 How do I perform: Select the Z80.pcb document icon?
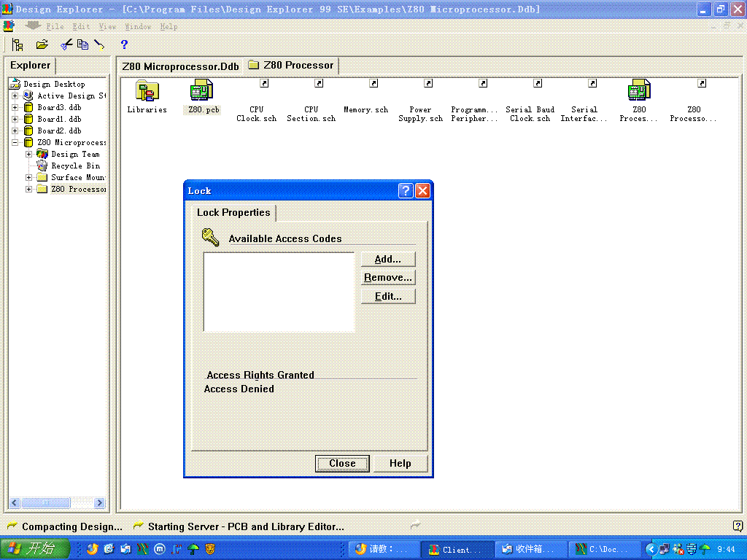202,90
